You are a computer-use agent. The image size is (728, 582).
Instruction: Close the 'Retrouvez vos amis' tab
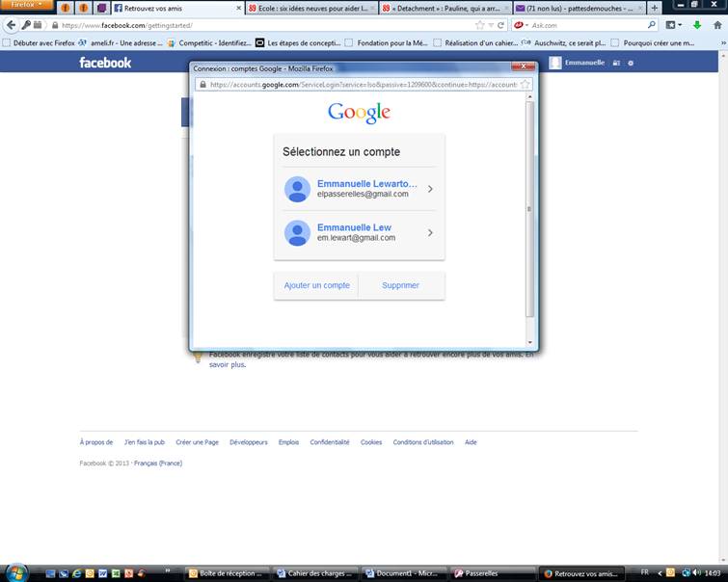238,9
